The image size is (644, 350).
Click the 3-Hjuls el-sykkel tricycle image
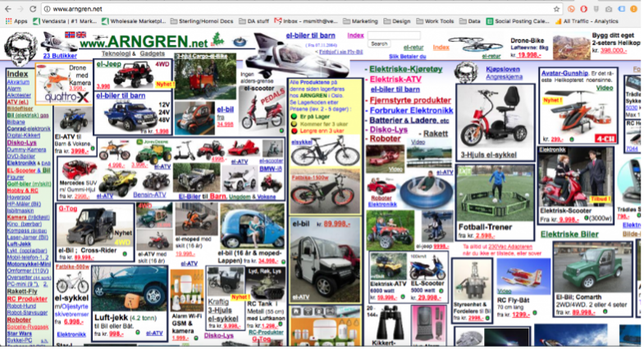(494, 119)
